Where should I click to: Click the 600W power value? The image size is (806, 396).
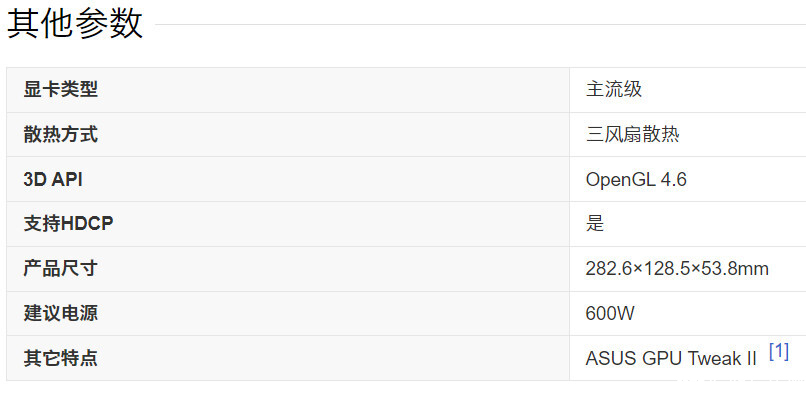pos(610,313)
